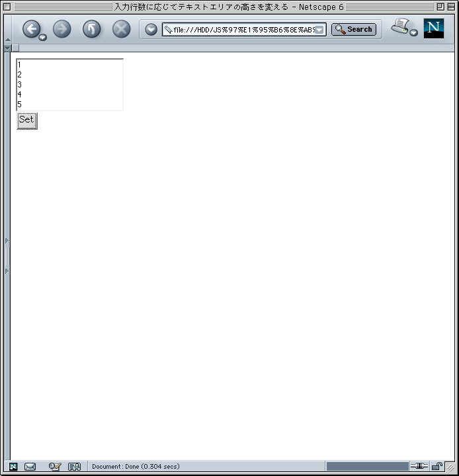Click the Search button
The width and height of the screenshot is (459, 476).
tap(354, 29)
